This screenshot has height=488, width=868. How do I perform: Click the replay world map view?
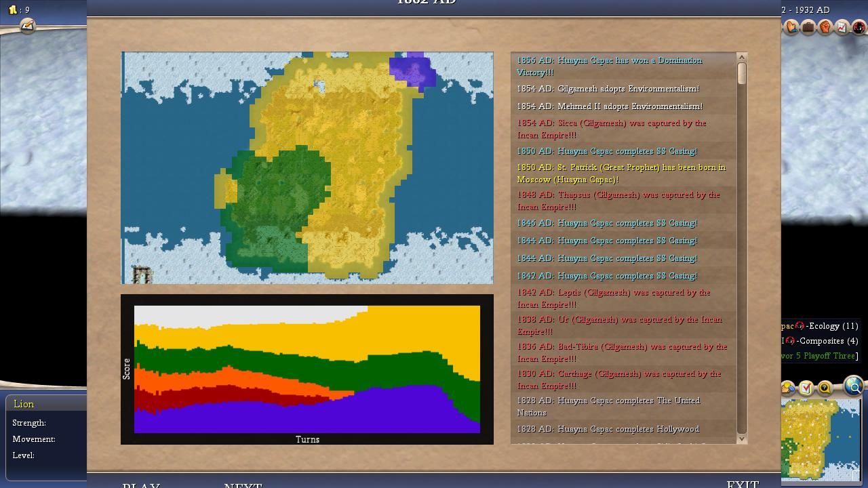pyautogui.click(x=307, y=167)
